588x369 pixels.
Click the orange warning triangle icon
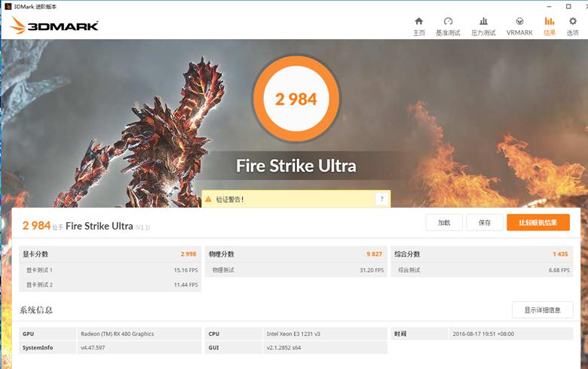coord(207,200)
